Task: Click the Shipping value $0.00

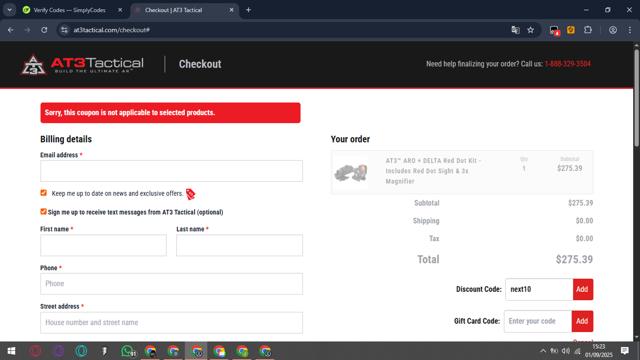Action: 584,221
